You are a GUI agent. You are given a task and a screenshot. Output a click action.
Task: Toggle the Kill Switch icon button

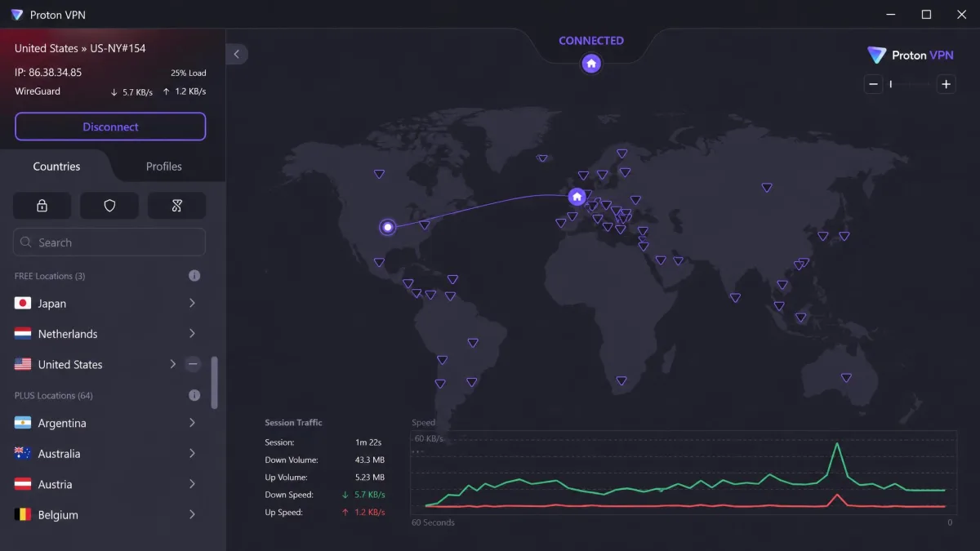pos(176,206)
